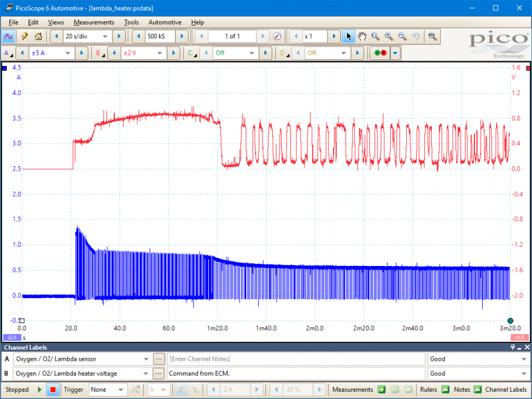
Task: Open the Home start page icon
Action: click(x=38, y=37)
